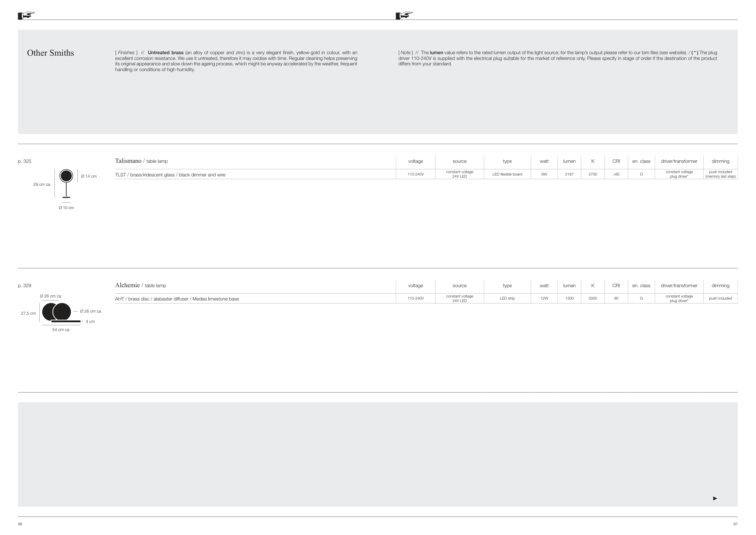756x535 pixels.
Task: Click the left pointing-hand icon at top
Action: click(26, 15)
